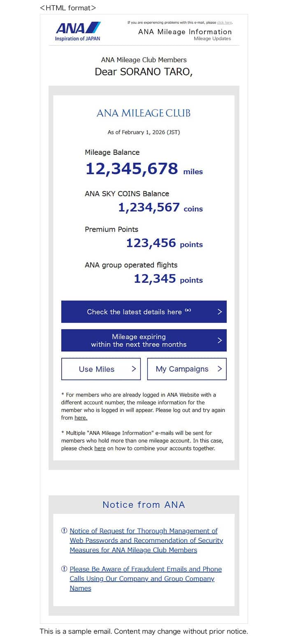Click the chevron on the Mileage expiring button
Screen dimensions: 288x644
coord(220,341)
